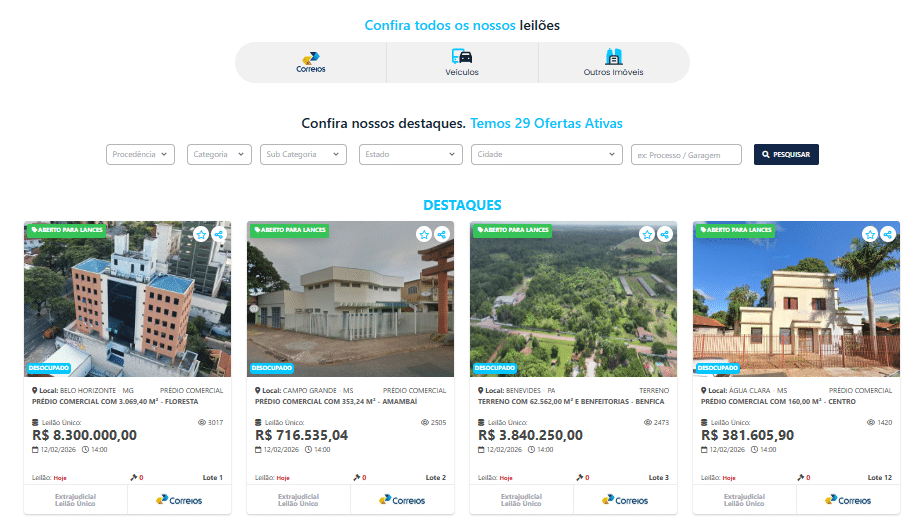Open the Categoria dropdown filter
921x523 pixels.
coord(219,155)
